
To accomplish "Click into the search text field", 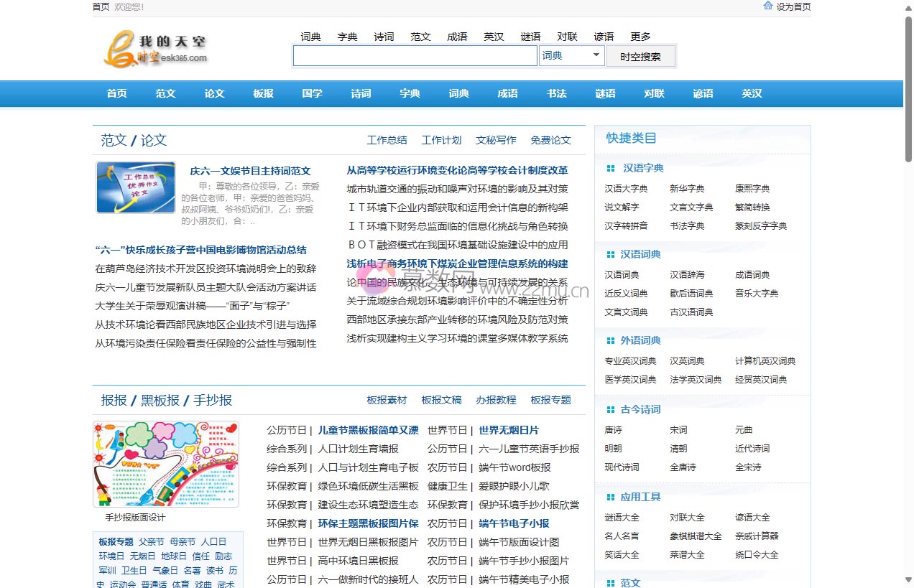I will click(x=415, y=56).
